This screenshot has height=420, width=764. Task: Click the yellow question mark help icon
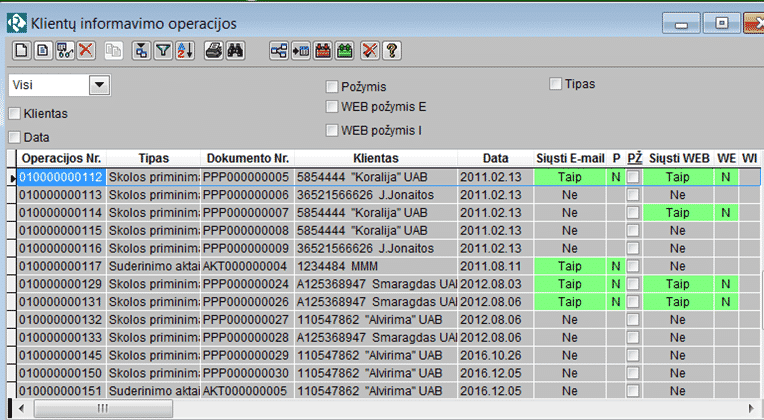click(x=392, y=49)
